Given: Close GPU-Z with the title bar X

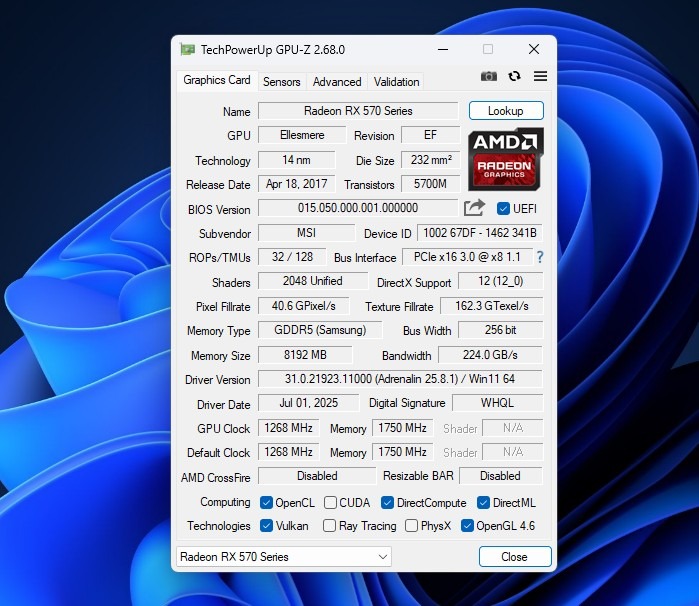Looking at the screenshot, I should point(534,49).
